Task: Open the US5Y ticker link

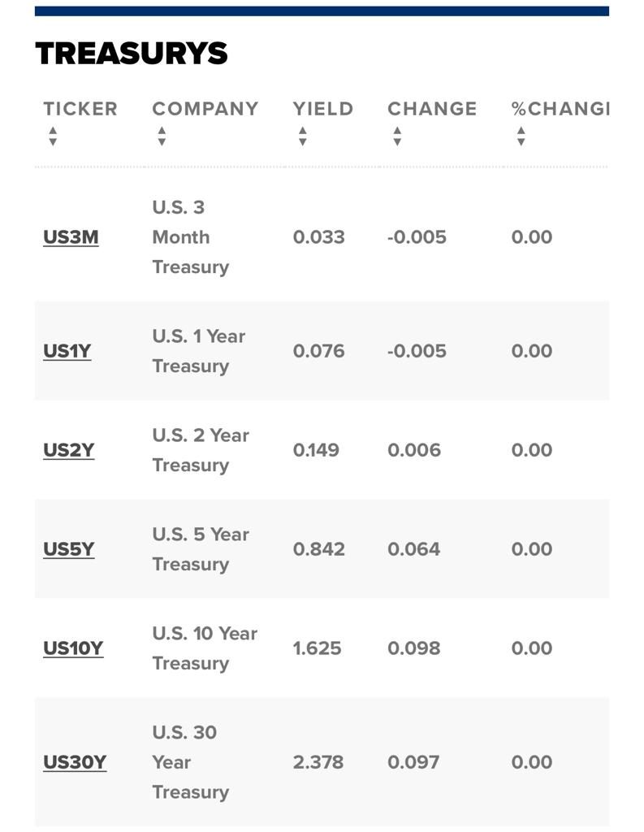Action: point(69,549)
